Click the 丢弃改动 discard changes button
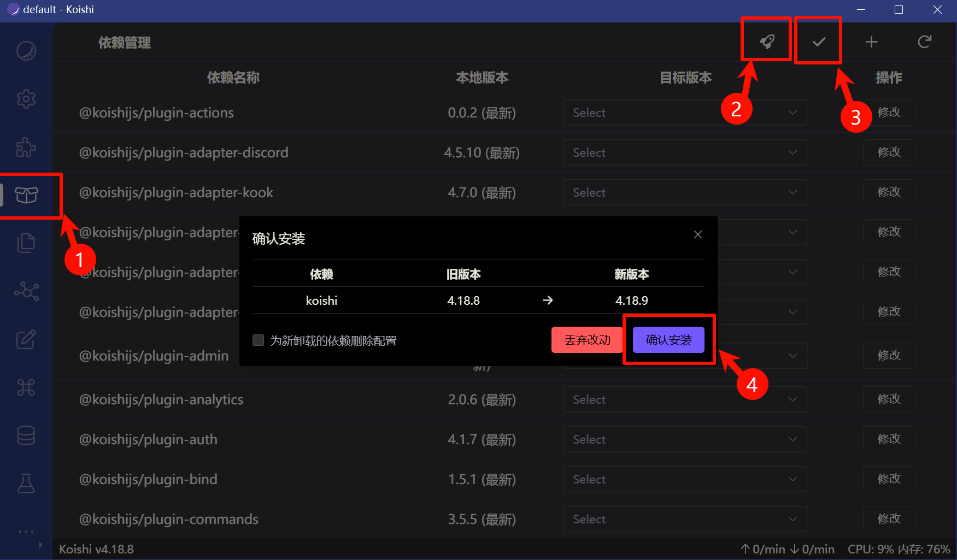 click(587, 340)
